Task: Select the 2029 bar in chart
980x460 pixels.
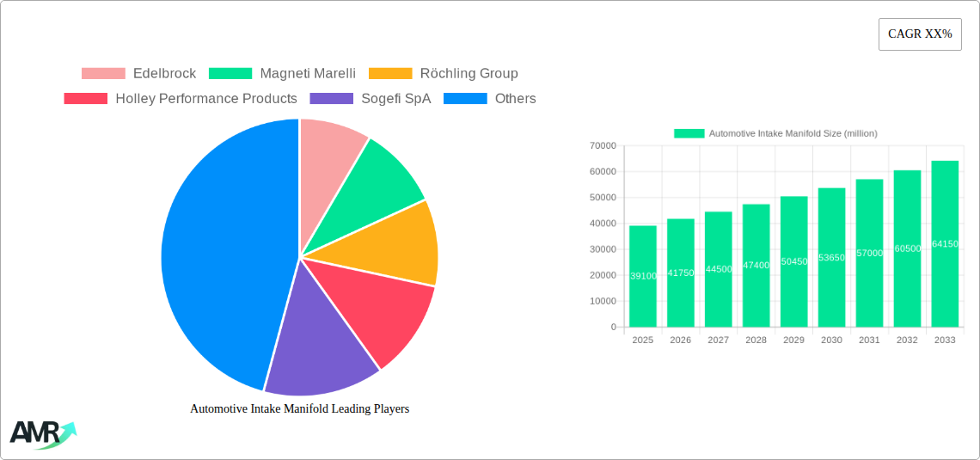Action: coord(793,261)
